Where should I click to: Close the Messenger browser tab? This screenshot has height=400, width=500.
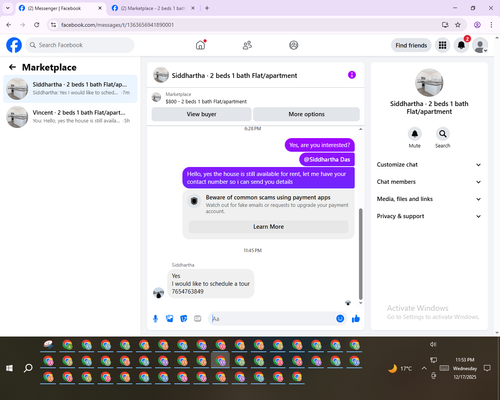pyautogui.click(x=100, y=8)
